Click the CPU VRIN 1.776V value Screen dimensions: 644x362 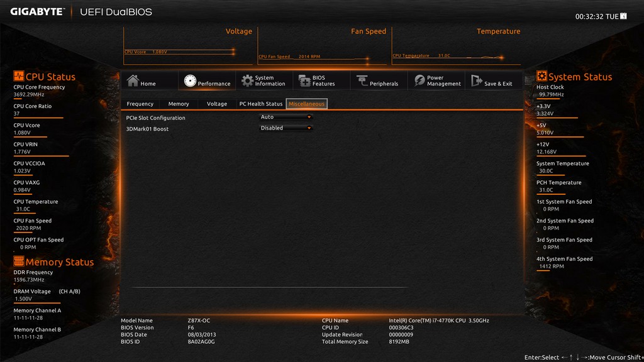pos(22,152)
